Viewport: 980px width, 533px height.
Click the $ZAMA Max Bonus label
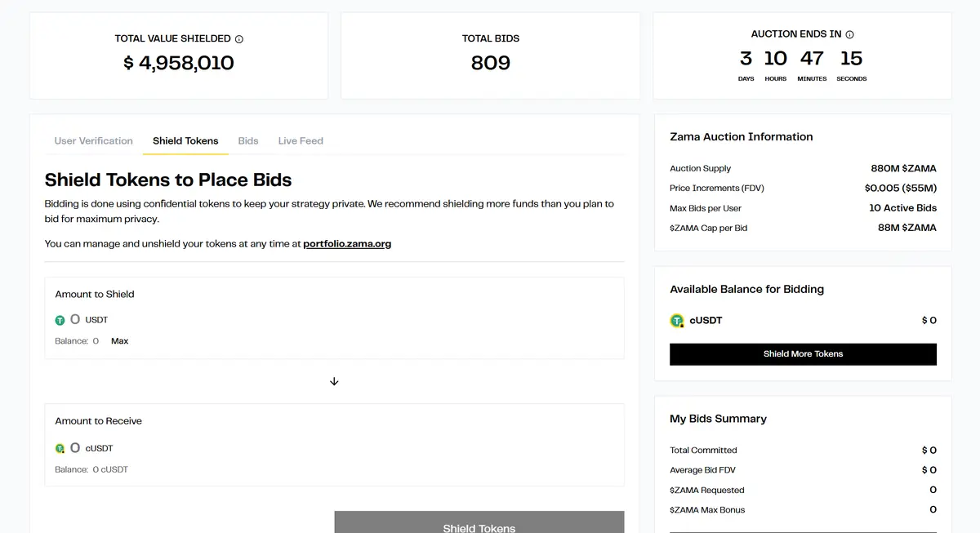click(707, 510)
